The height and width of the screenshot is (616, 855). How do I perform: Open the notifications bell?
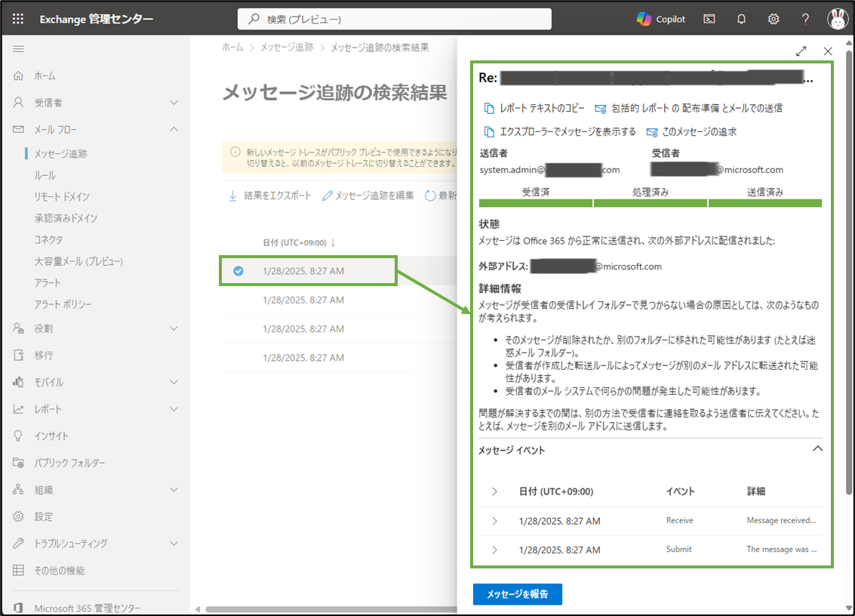click(x=741, y=19)
